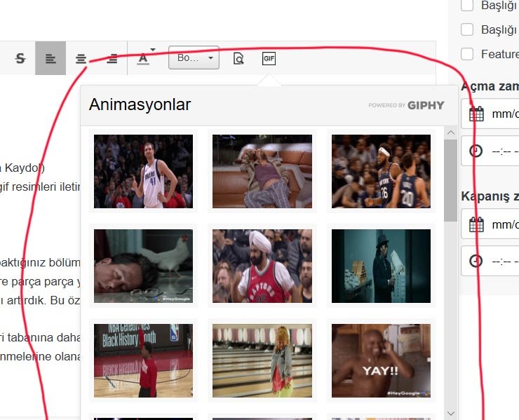The width and height of the screenshot is (519, 420).
Task: Click the Kapanış zamanı clock icon
Action: tap(476, 261)
